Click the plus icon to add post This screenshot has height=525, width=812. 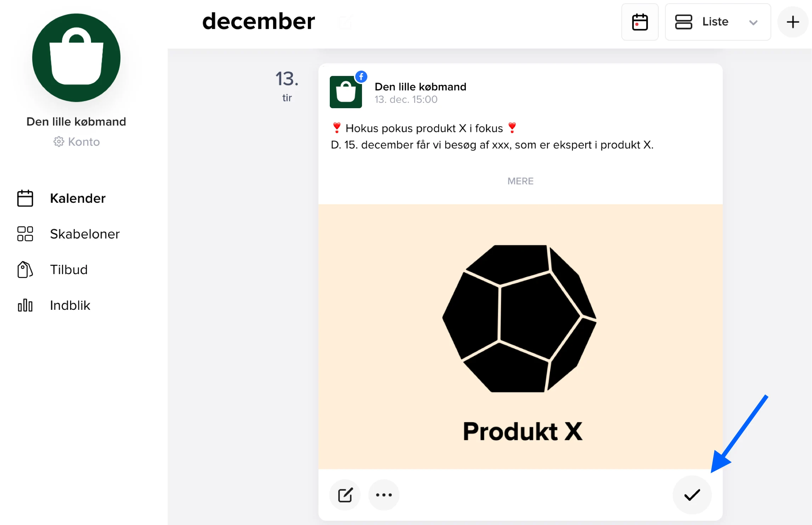(793, 22)
